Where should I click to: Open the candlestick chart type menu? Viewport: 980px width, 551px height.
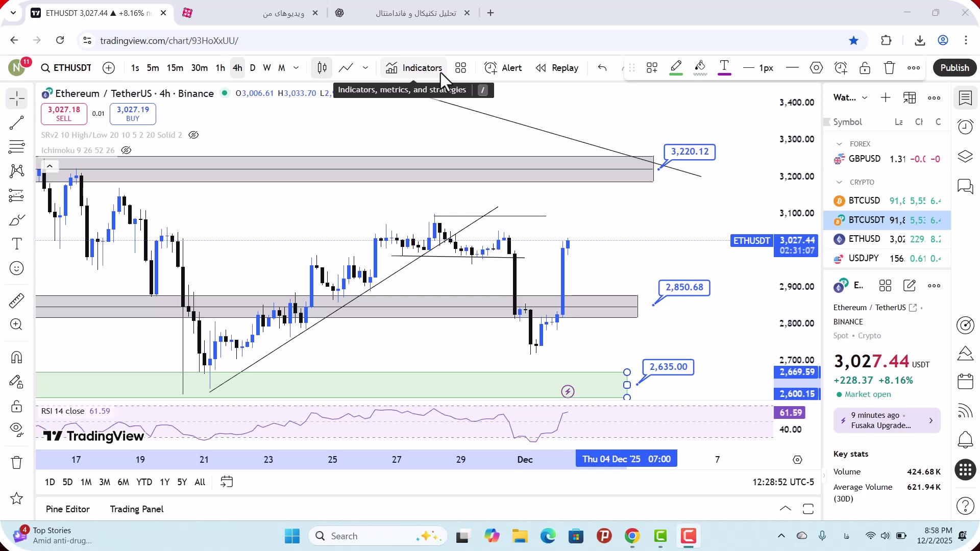click(x=322, y=68)
